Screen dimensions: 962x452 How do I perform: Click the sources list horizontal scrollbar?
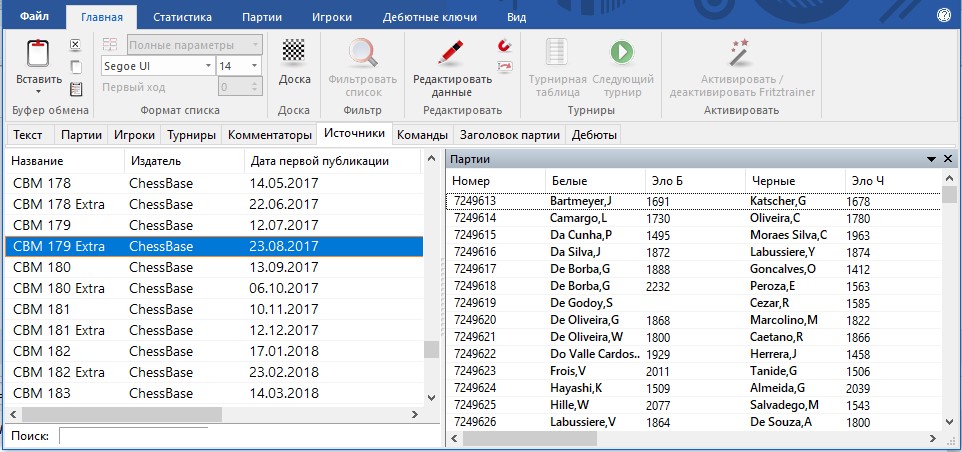click(120, 413)
